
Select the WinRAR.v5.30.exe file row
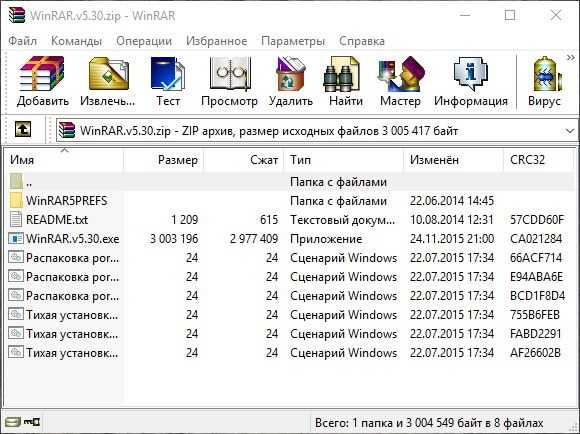coord(291,239)
